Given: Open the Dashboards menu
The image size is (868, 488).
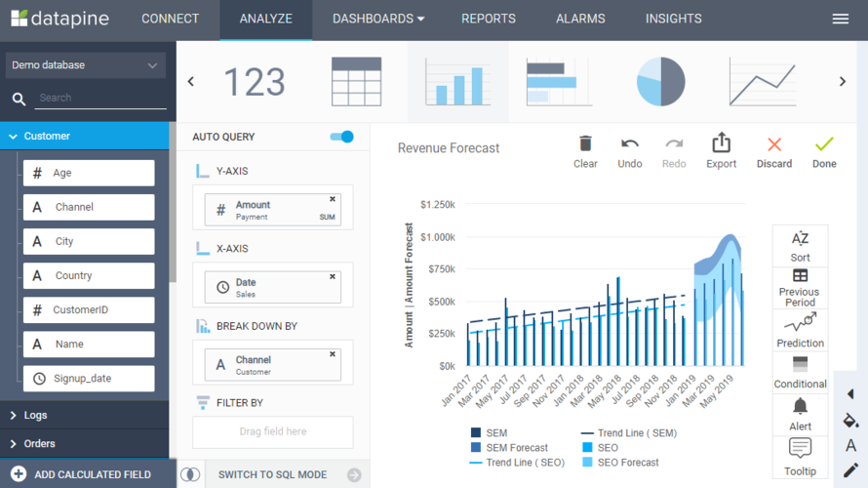Looking at the screenshot, I should 378,19.
